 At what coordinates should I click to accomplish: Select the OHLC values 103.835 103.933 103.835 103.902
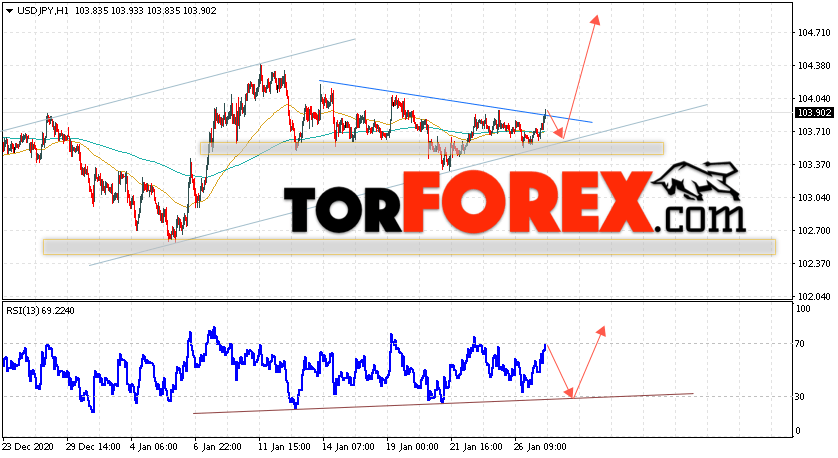point(145,11)
